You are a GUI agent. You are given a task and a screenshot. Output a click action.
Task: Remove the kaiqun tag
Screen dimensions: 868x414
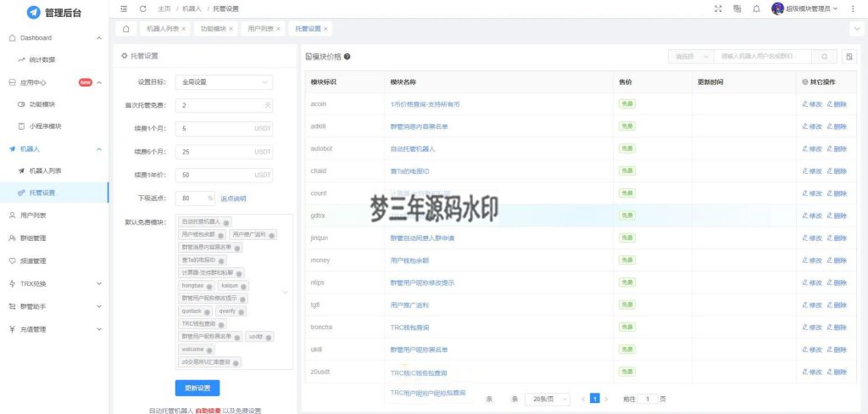point(243,286)
